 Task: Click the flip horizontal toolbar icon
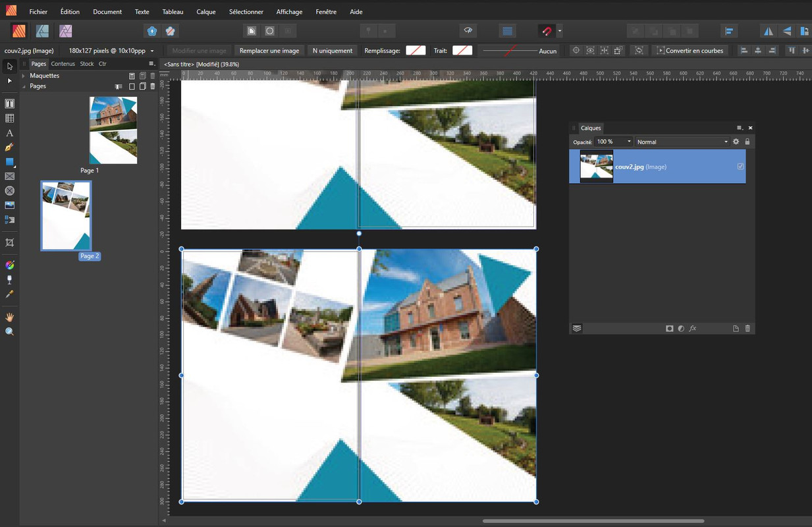click(x=769, y=31)
